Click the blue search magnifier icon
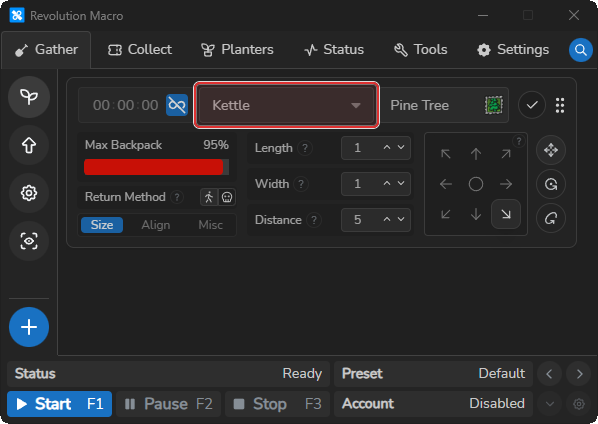 point(580,50)
